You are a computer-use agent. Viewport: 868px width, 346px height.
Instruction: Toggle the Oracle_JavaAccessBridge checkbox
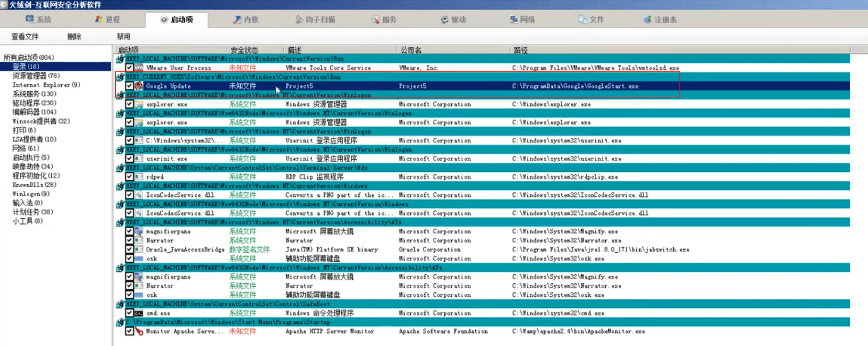[x=130, y=249]
